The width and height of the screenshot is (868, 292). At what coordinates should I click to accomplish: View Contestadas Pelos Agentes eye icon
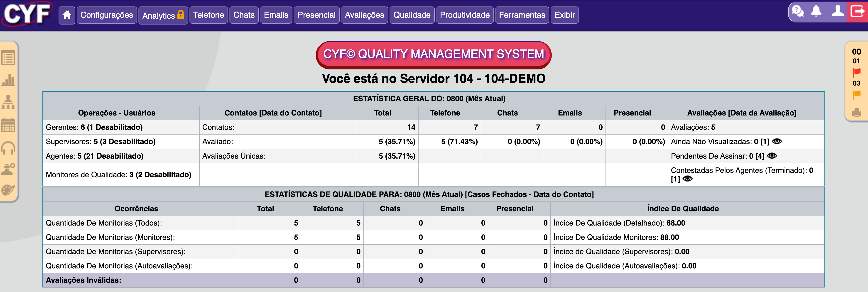point(687,179)
